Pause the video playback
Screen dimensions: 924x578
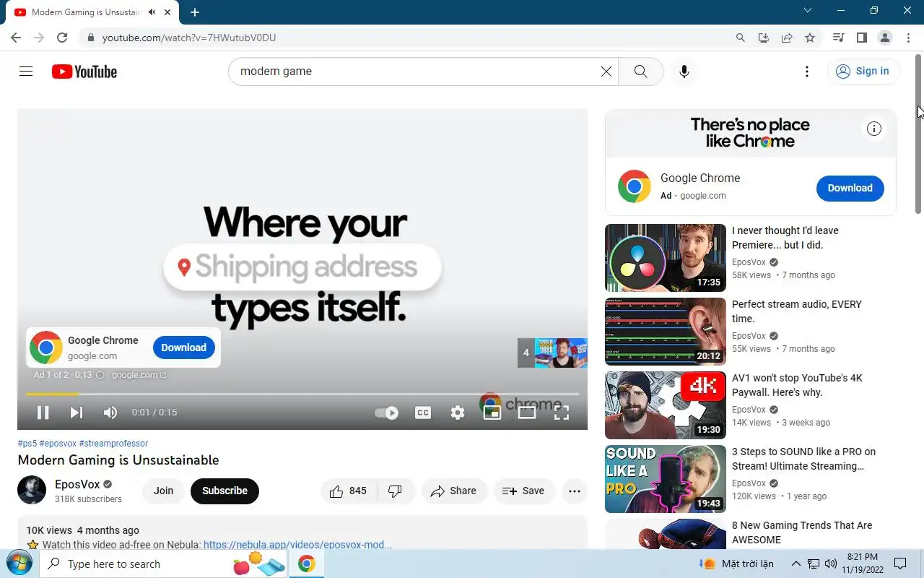[43, 413]
